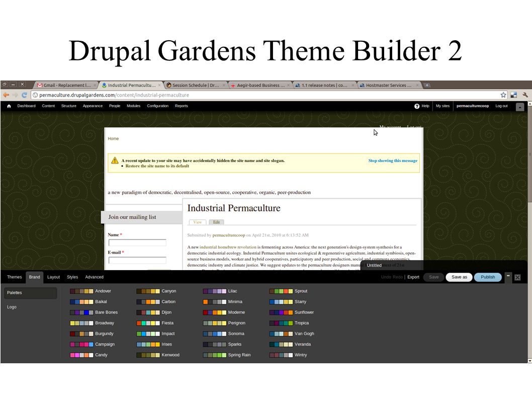
Task: Focus the E-mail input field
Action: click(x=137, y=260)
